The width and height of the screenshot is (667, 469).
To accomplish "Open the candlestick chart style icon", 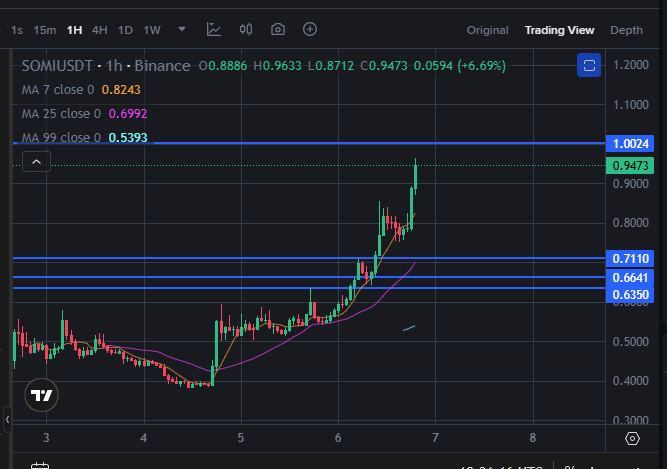I will pyautogui.click(x=246, y=29).
